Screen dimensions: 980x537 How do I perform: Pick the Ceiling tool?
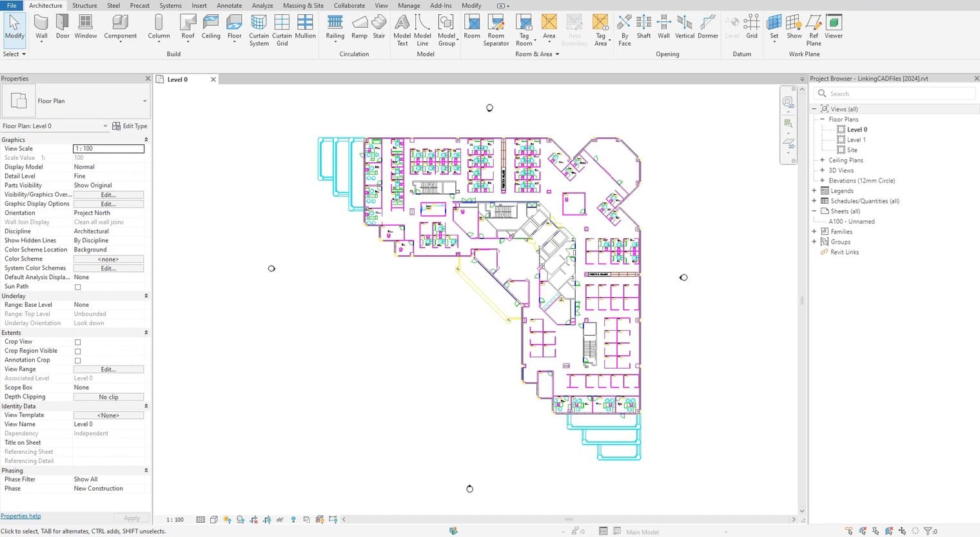pyautogui.click(x=211, y=27)
